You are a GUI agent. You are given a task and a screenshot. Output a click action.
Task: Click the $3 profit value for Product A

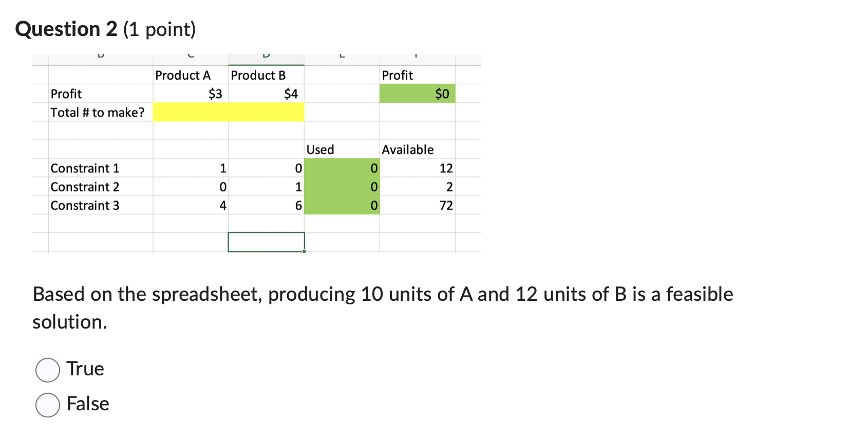coord(214,94)
